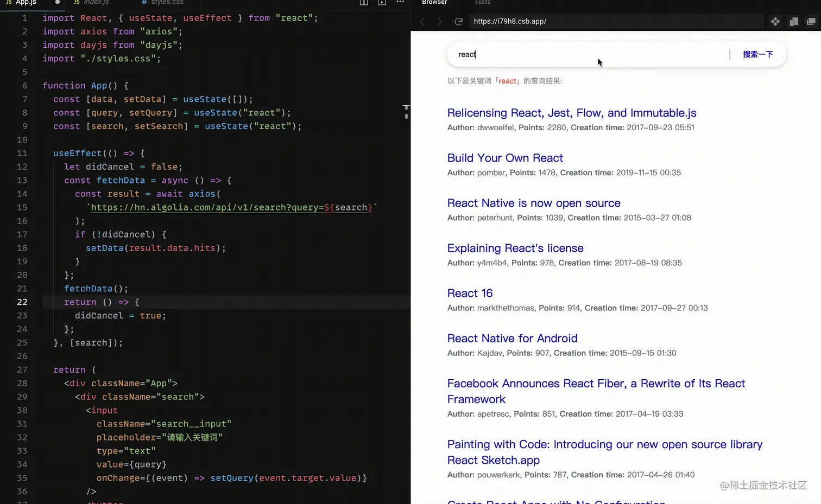
Task: Click 'fetchData();' on line 21
Action: click(96, 289)
